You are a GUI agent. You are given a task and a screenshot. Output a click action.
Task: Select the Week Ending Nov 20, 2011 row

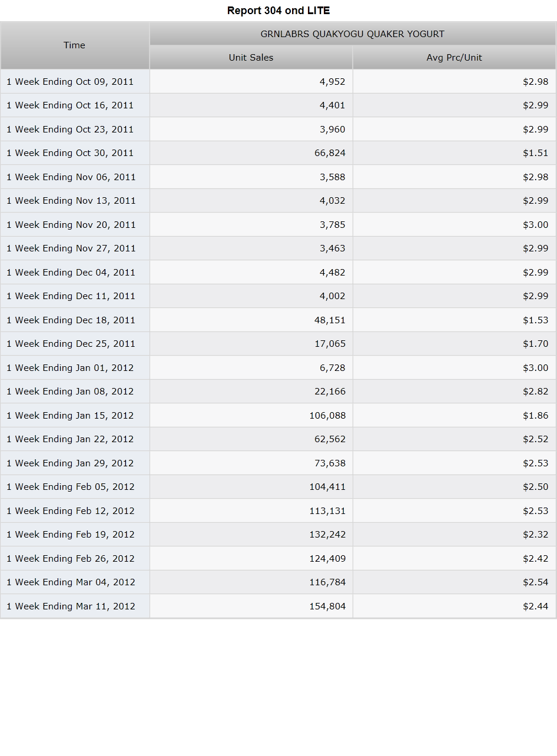click(x=278, y=225)
